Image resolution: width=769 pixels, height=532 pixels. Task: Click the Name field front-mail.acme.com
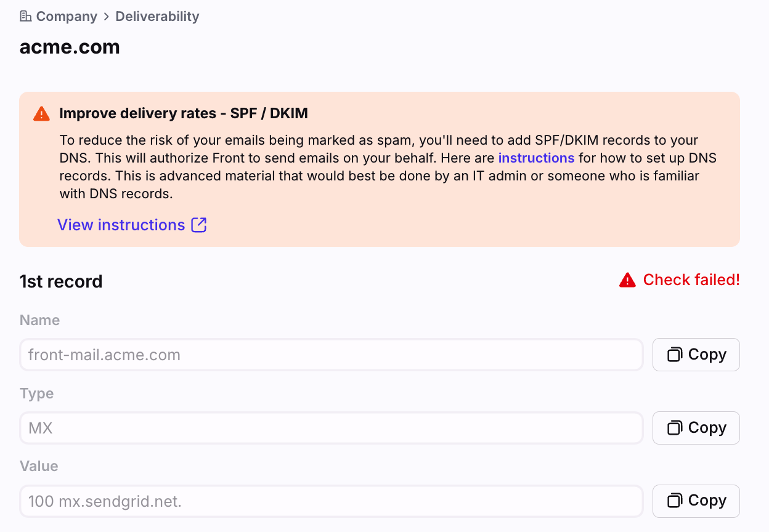[x=332, y=355]
